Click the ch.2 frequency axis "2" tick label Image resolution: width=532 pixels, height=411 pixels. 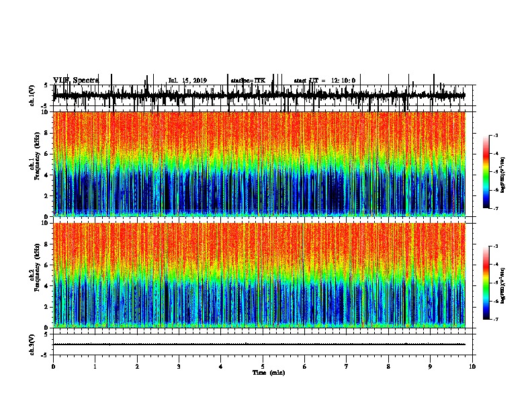click(47, 307)
